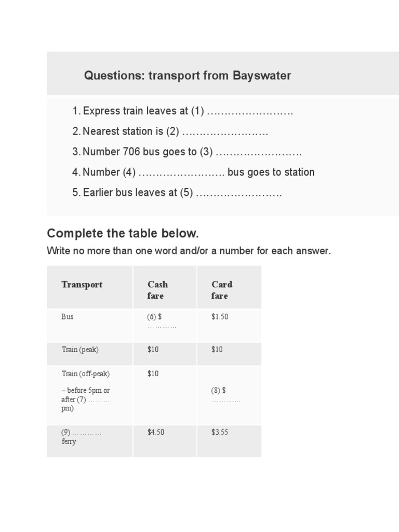Click the 'Train (off-peak)' row label
399x532 pixels.
[x=86, y=374]
